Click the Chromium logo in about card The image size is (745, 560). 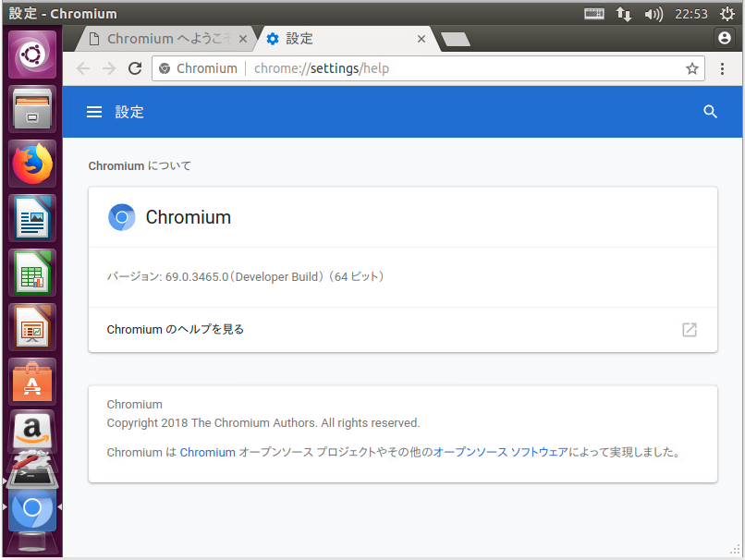click(x=122, y=217)
